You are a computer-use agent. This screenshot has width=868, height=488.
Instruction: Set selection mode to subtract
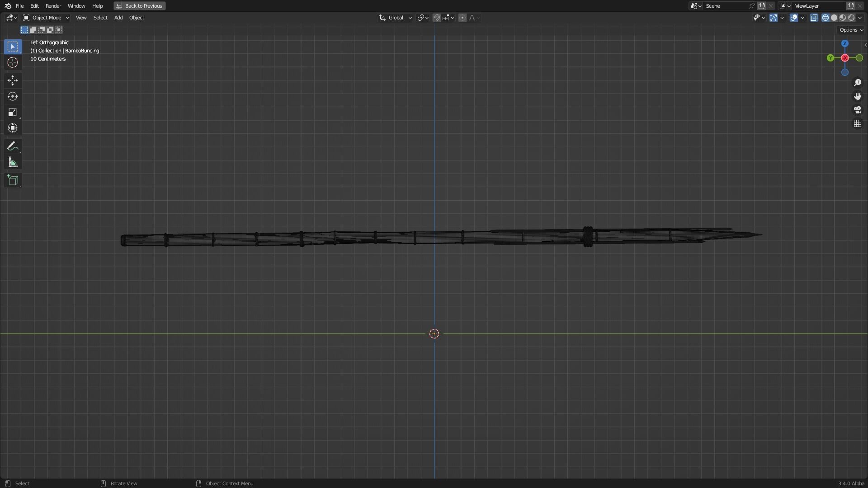[42, 30]
